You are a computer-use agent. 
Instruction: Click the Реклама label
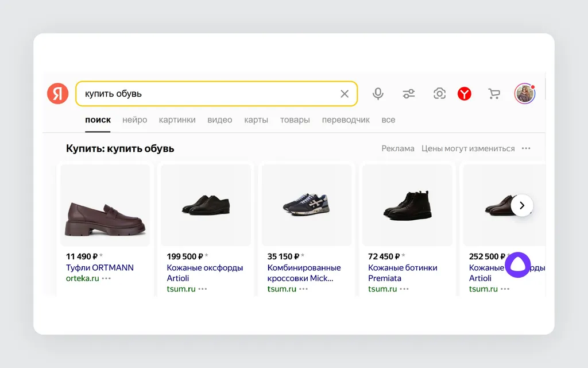(398, 148)
